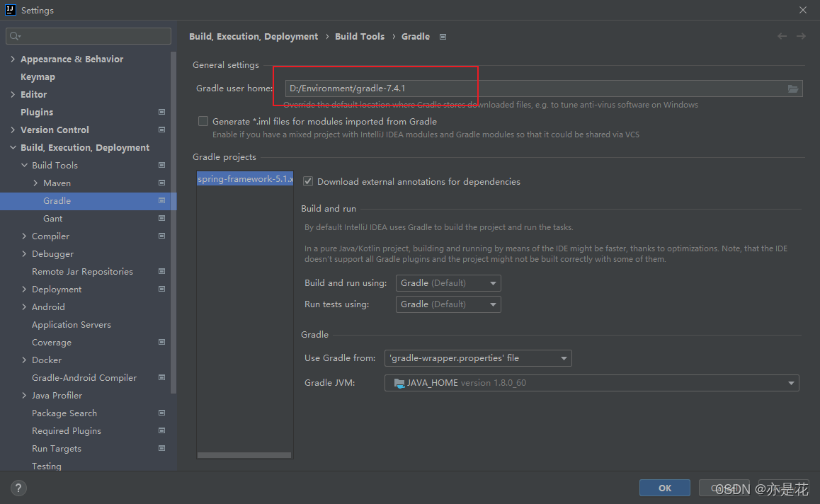Open Required Plugins settings page
Image resolution: width=820 pixels, height=504 pixels.
click(x=67, y=431)
